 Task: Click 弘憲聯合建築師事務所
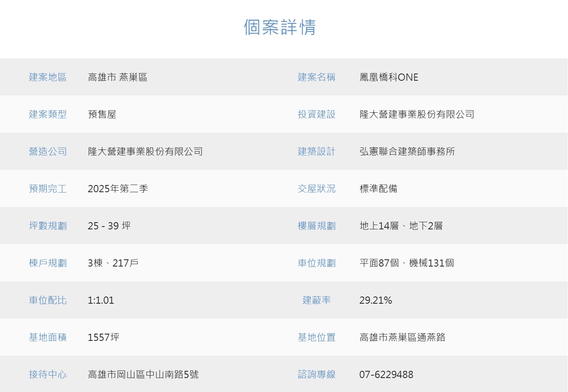coord(407,151)
